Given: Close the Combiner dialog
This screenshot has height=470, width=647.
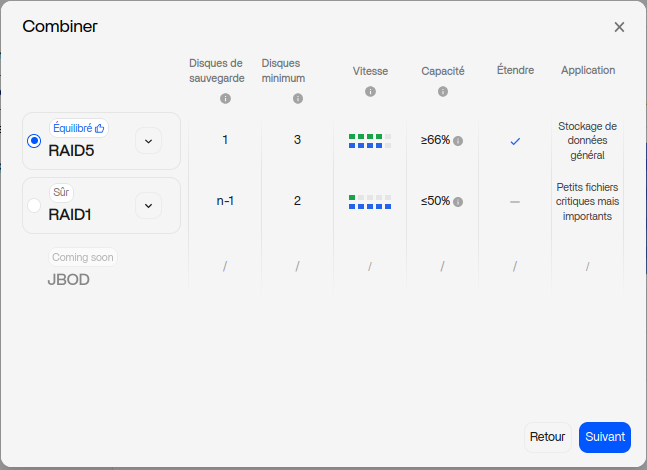Looking at the screenshot, I should [619, 27].
